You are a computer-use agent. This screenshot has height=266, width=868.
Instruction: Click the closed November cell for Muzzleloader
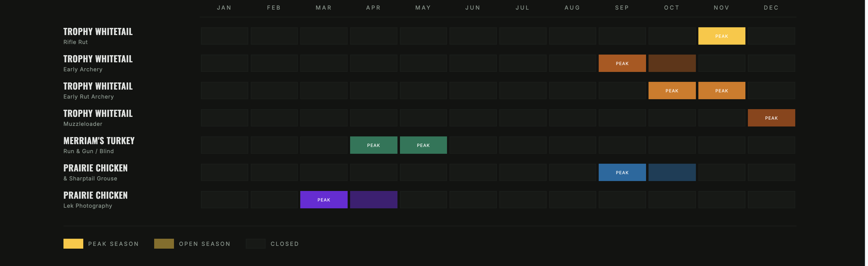721,118
